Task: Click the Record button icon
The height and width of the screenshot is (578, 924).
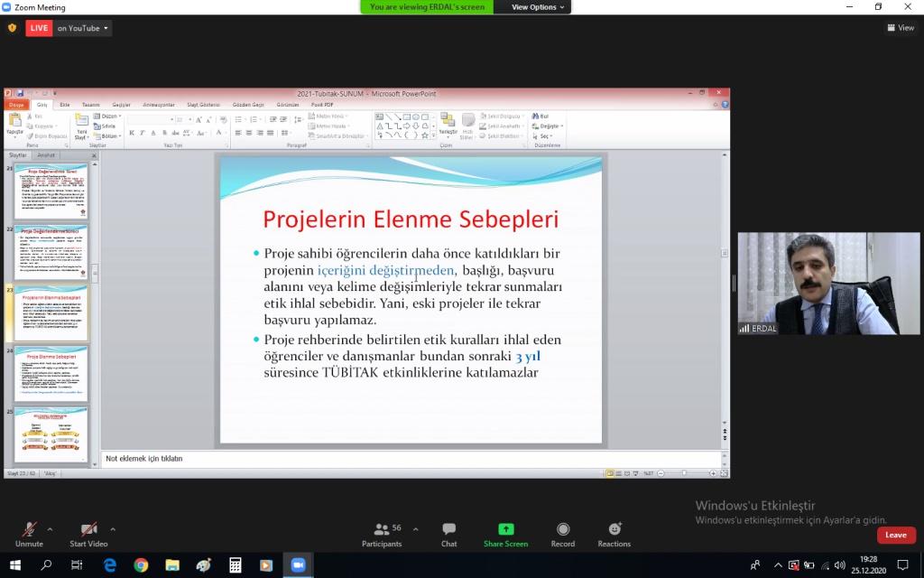Action: coord(563,529)
